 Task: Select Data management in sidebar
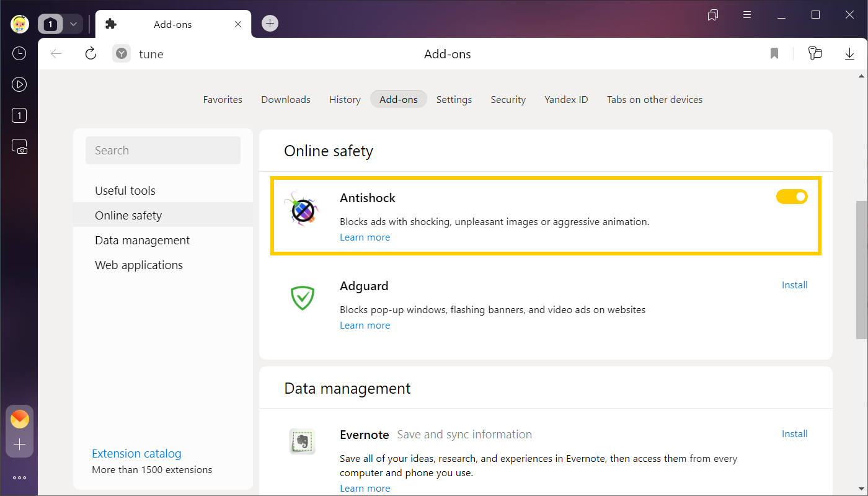click(163, 240)
